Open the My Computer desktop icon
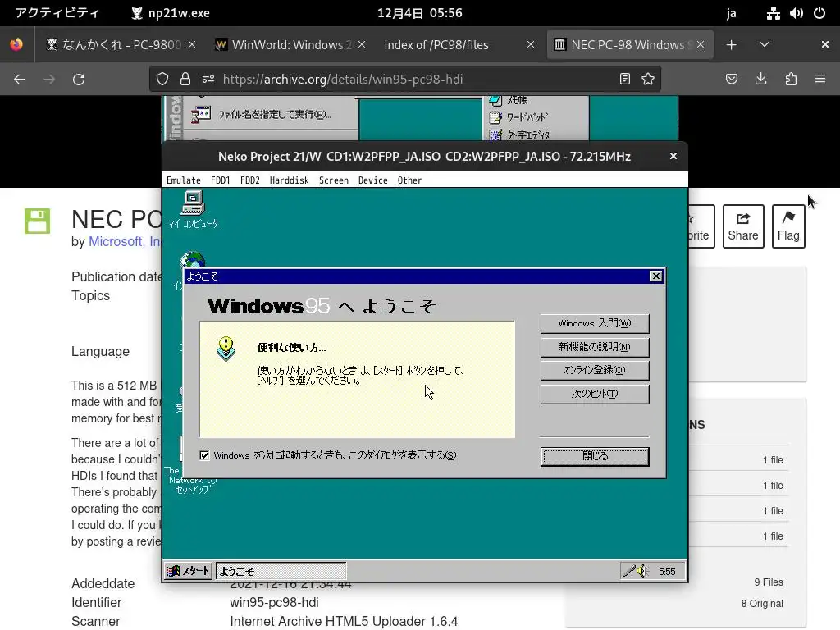Image resolution: width=840 pixels, height=630 pixels. pos(193,209)
